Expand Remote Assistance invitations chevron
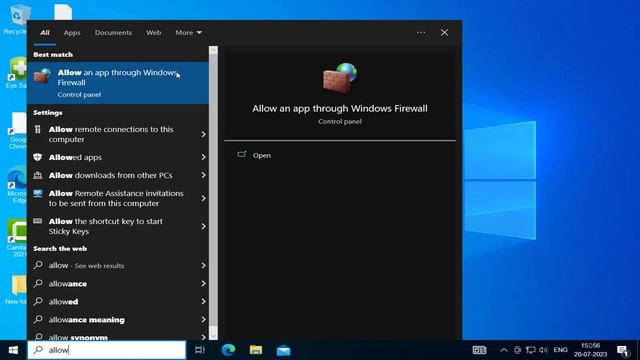Viewport: 640px width, 360px height. (x=203, y=198)
